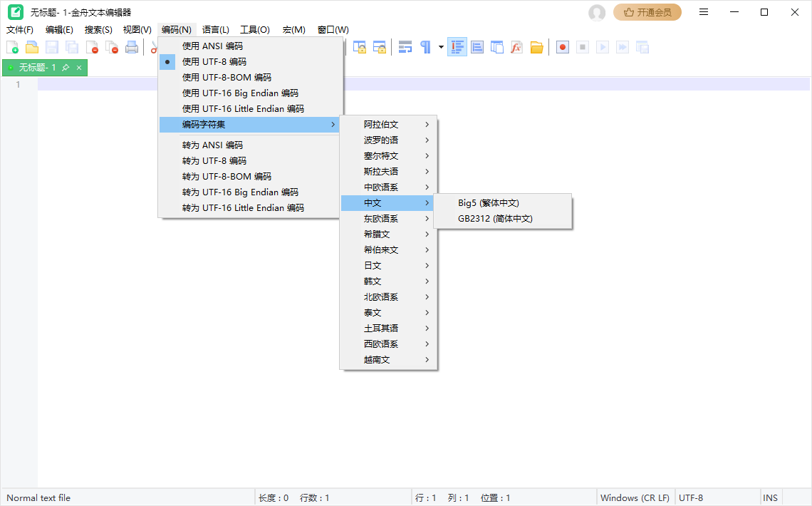Click the Save All toolbar icon
This screenshot has width=812, height=506.
pos(72,47)
